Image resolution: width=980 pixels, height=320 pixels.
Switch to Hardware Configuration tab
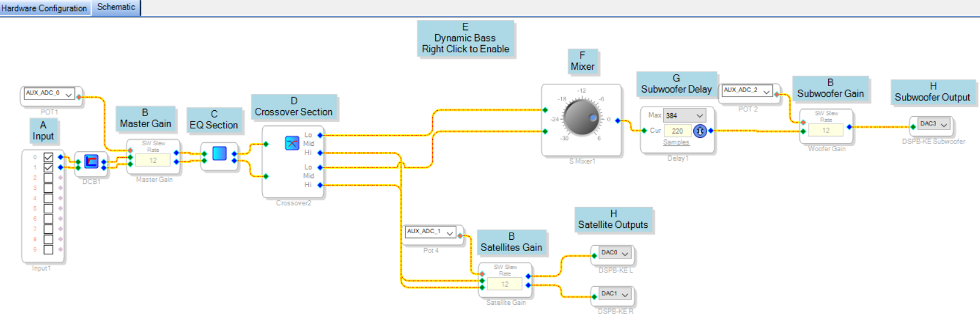coord(45,8)
